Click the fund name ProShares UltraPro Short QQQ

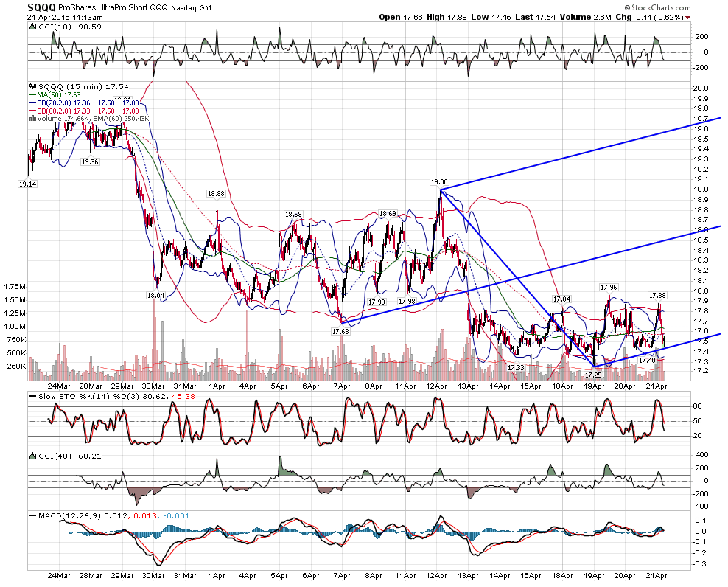(113, 7)
